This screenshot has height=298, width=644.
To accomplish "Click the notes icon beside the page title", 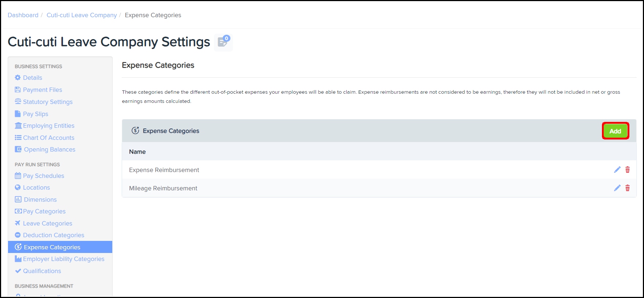I will 223,42.
